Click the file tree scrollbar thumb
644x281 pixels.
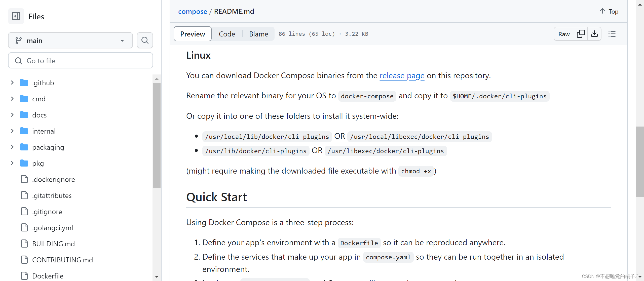pos(157,135)
